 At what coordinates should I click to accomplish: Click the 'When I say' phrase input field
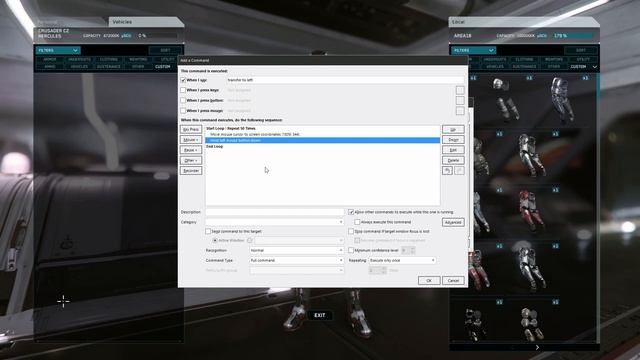click(x=344, y=80)
